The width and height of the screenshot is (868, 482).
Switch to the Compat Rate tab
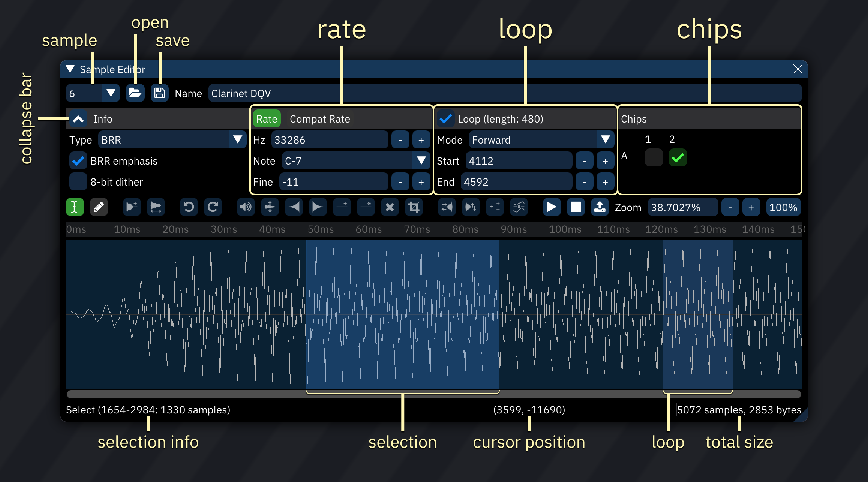pyautogui.click(x=319, y=119)
